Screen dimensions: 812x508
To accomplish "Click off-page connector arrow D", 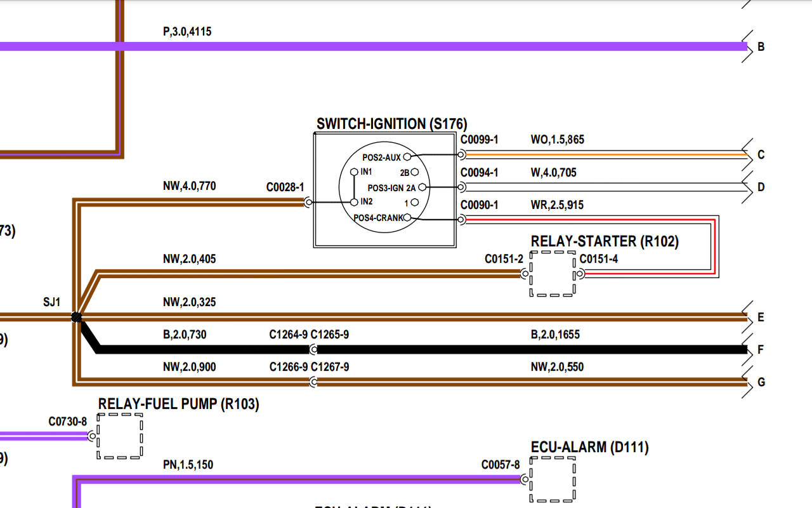I will point(748,187).
